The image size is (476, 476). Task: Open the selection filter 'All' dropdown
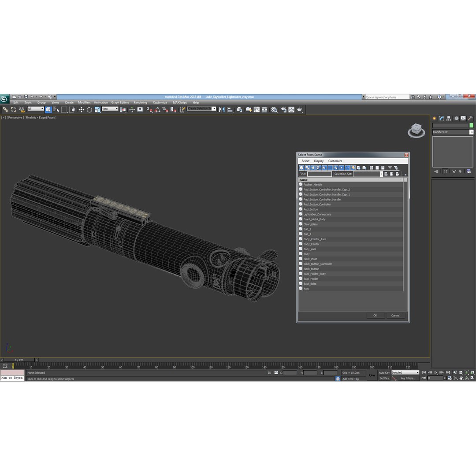click(x=36, y=109)
